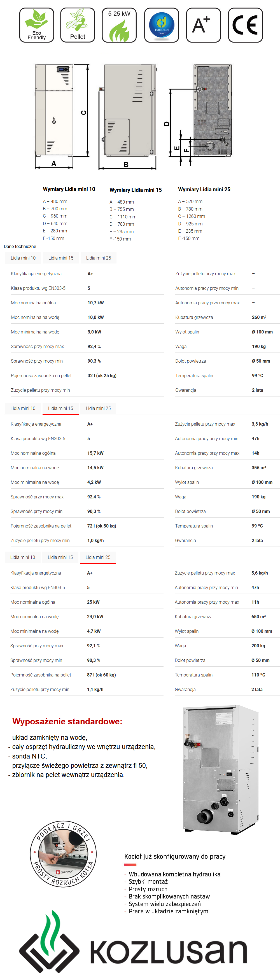Click the '3,3 kg/h' pellet consumption value
The height and width of the screenshot is (980, 280).
[260, 424]
